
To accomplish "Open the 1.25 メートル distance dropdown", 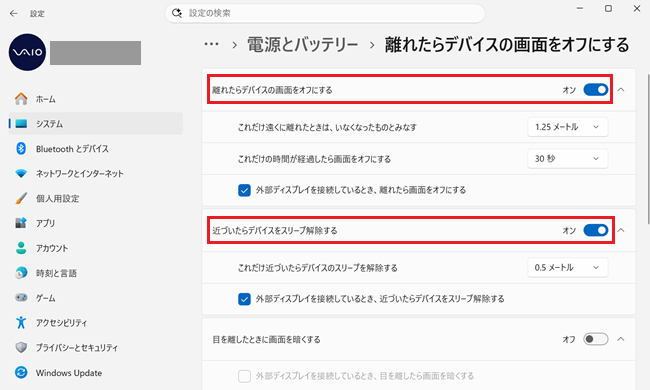I will pos(568,127).
